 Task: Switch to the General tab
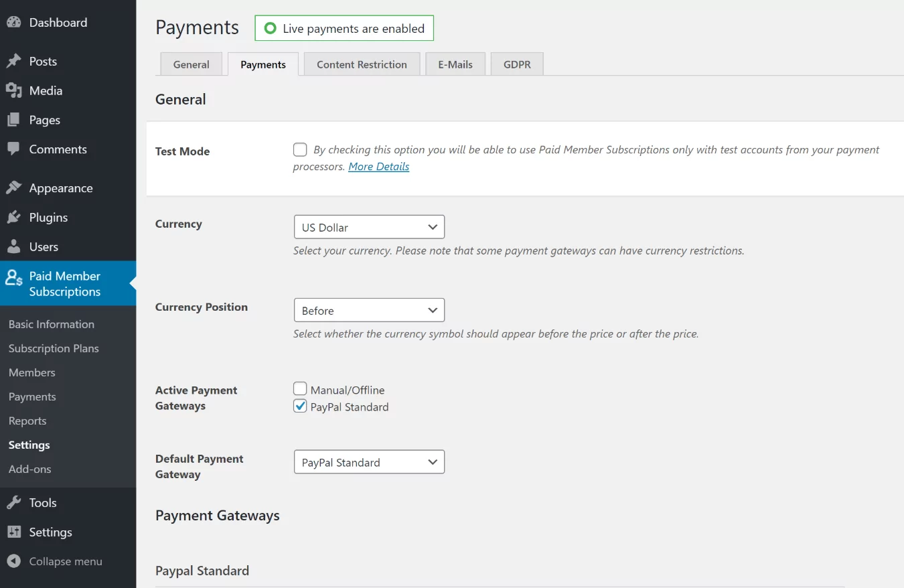[x=192, y=64]
